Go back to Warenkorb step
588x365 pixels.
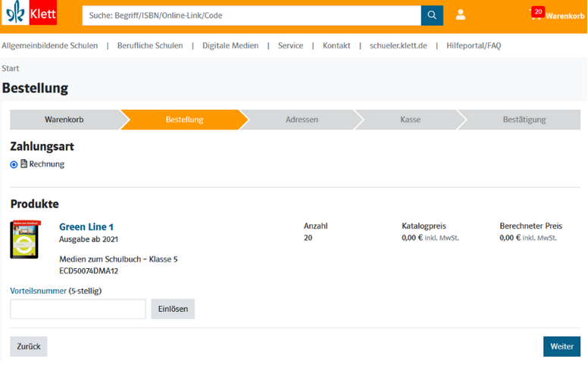pyautogui.click(x=64, y=120)
